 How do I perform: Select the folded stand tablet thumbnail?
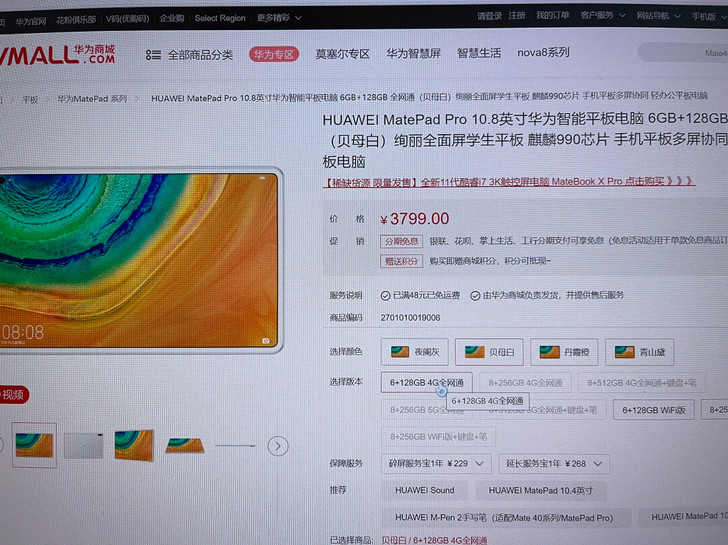point(185,445)
